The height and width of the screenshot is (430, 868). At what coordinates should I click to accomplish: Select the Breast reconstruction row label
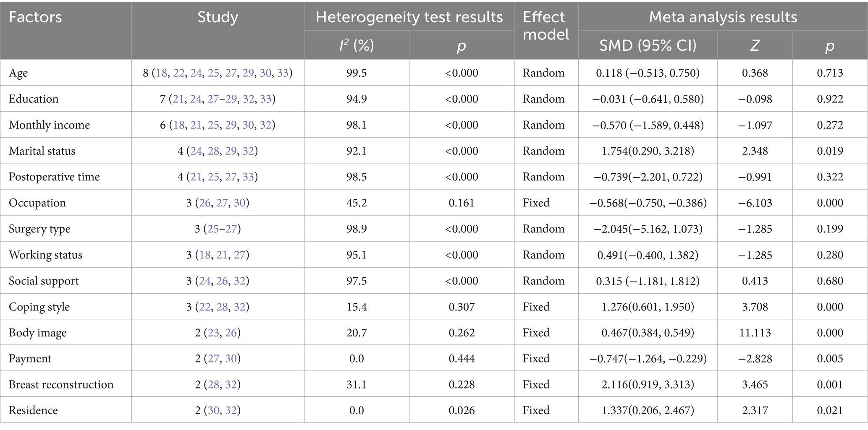(x=61, y=385)
